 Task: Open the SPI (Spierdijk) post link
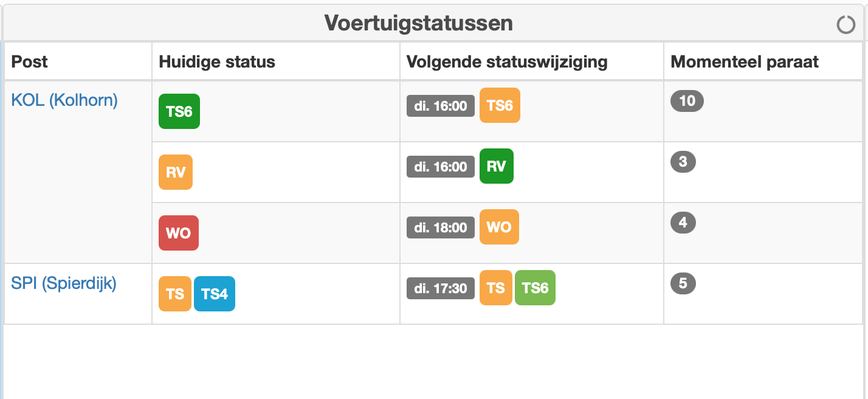[x=64, y=283]
